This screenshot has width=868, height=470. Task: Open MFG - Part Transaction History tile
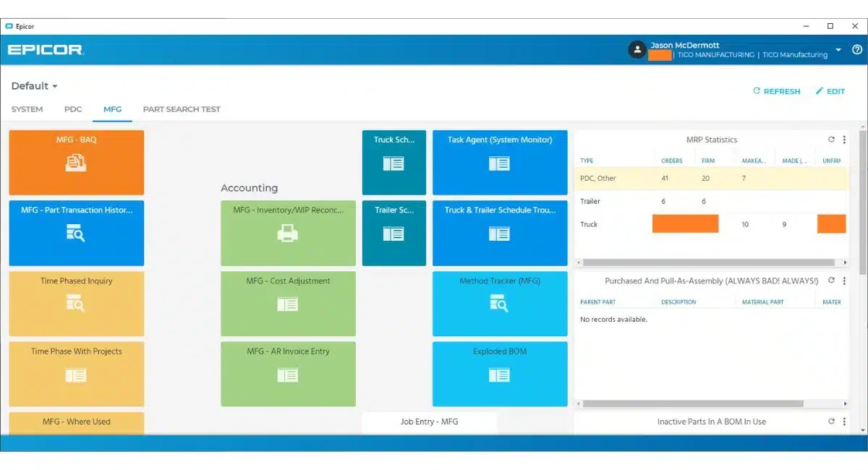76,233
